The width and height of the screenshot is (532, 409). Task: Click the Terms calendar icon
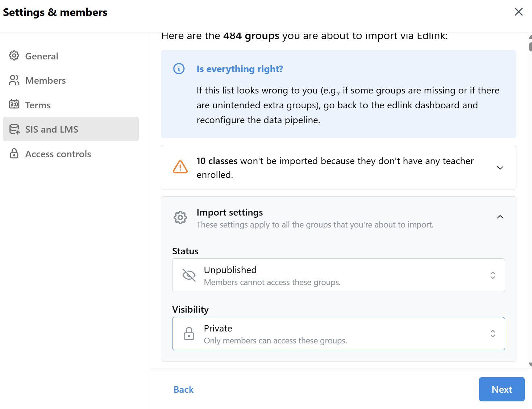pyautogui.click(x=14, y=104)
